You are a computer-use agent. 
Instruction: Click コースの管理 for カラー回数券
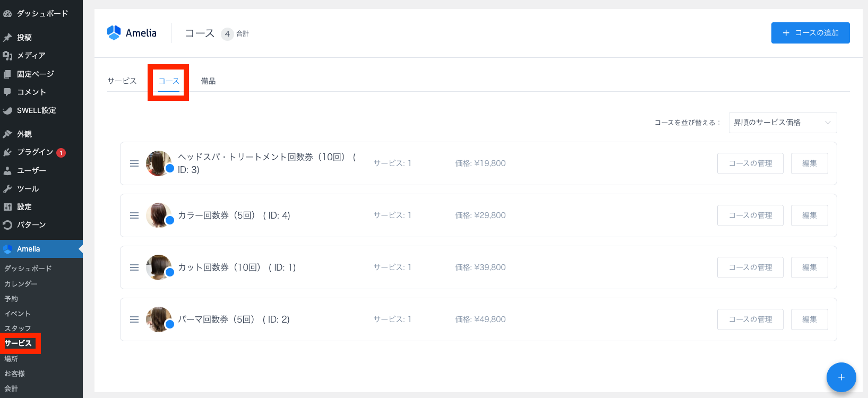tap(750, 215)
